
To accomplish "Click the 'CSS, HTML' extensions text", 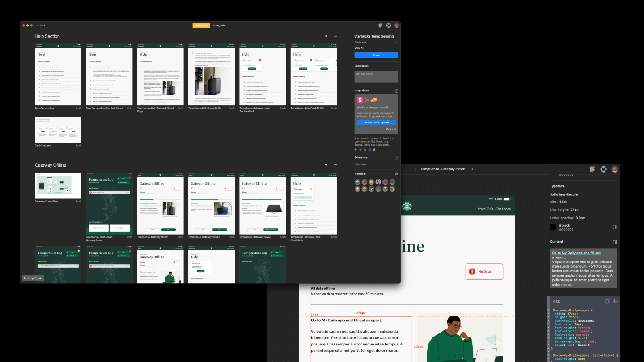I will tap(361, 165).
